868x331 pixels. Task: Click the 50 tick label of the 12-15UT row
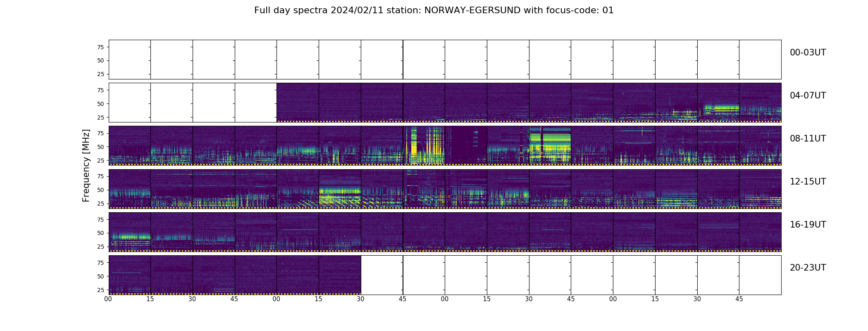[x=100, y=190]
